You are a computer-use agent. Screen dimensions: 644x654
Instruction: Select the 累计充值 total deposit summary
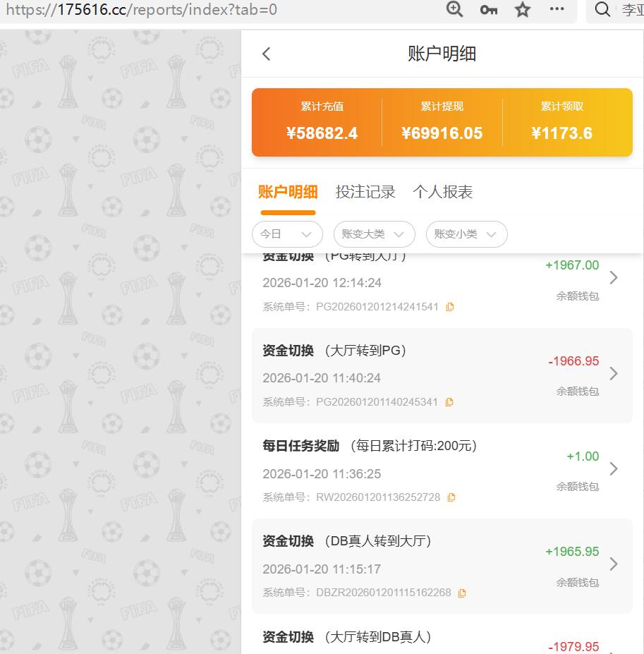click(x=323, y=120)
